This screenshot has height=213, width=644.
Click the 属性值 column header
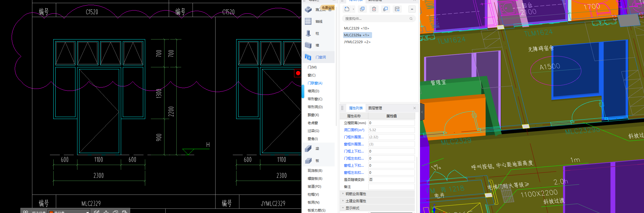coord(391,116)
